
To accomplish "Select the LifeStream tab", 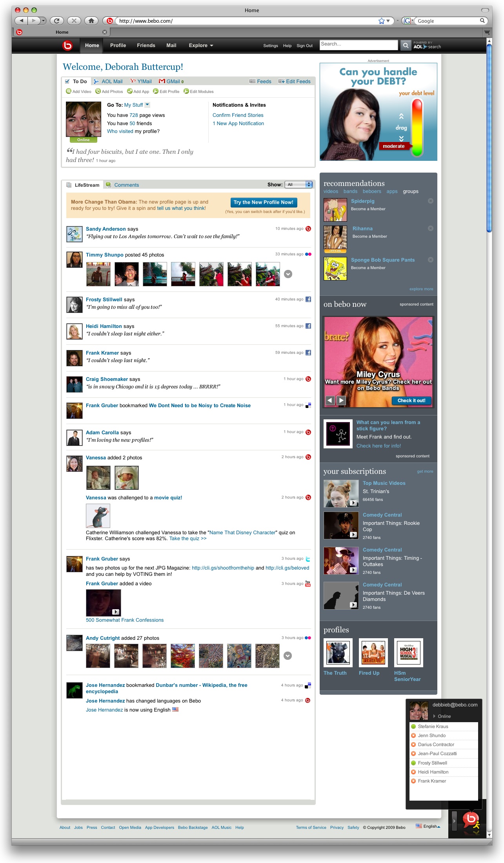I will 83,185.
